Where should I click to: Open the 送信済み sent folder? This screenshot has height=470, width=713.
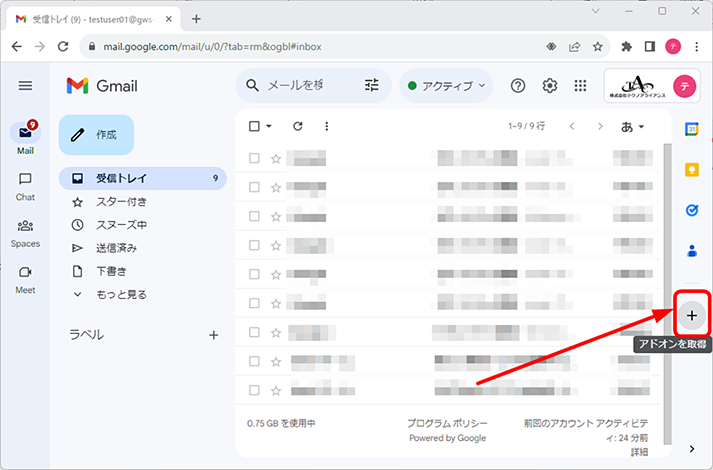(x=116, y=248)
